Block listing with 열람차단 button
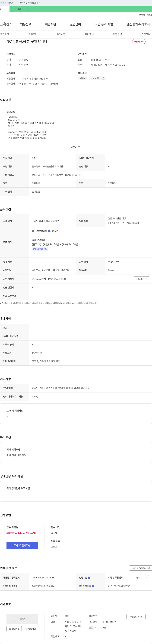This screenshot has height=644, width=152. tap(31, 629)
